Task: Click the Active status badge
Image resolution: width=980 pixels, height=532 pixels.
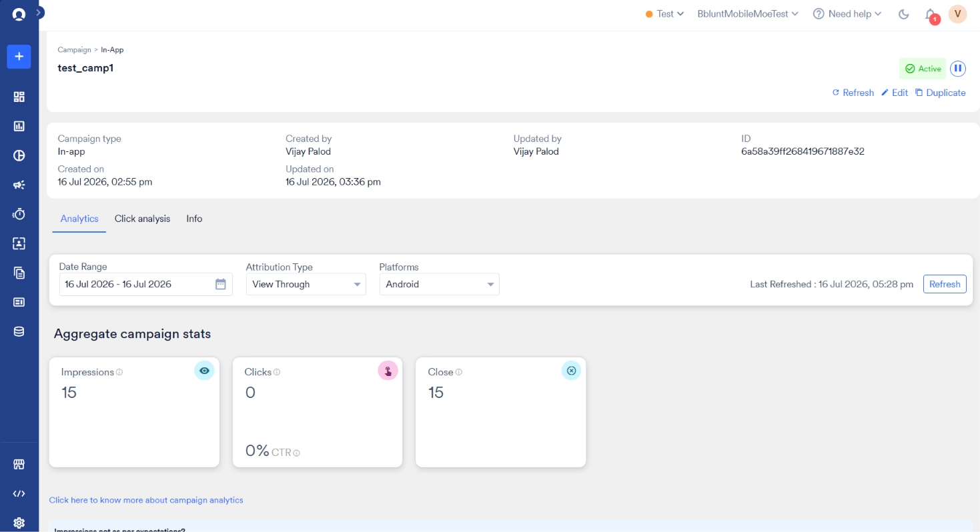Action: pyautogui.click(x=923, y=69)
